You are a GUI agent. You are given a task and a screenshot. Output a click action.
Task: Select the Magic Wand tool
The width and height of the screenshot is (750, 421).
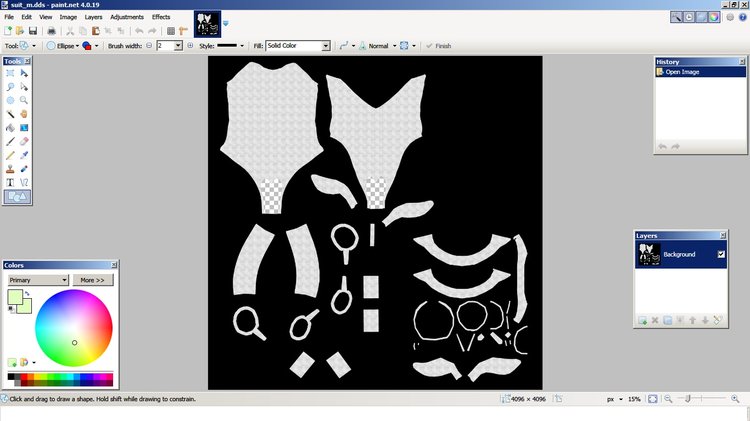click(10, 114)
